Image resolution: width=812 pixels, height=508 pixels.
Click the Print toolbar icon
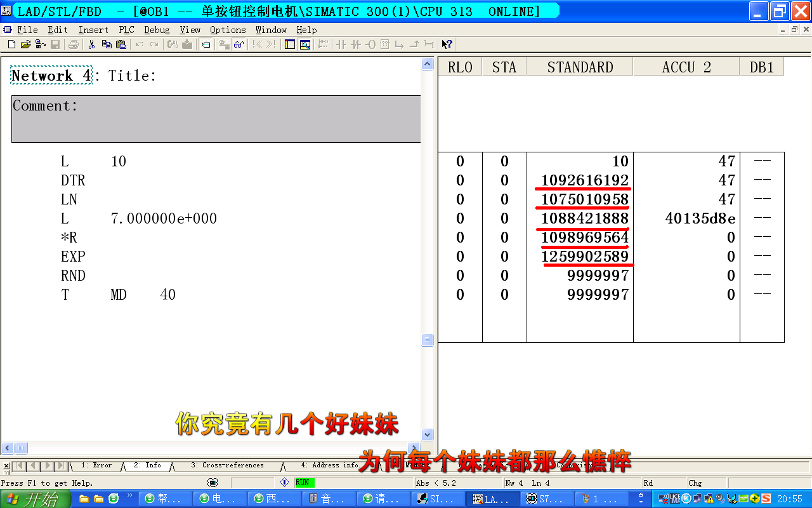(74, 44)
